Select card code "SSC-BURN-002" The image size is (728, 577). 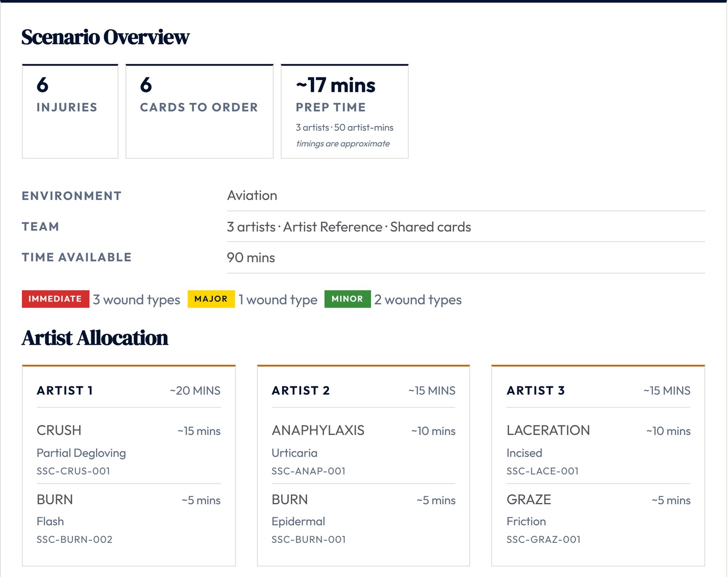[75, 540]
